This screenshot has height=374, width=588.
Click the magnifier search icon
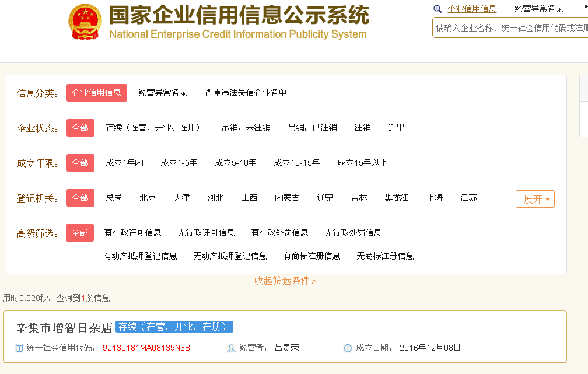coord(437,9)
